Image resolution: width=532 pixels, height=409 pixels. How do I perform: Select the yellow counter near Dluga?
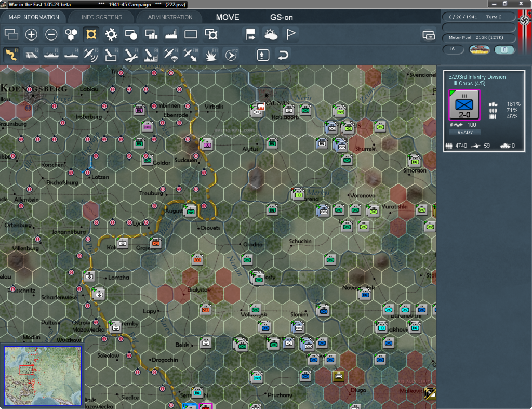(339, 376)
